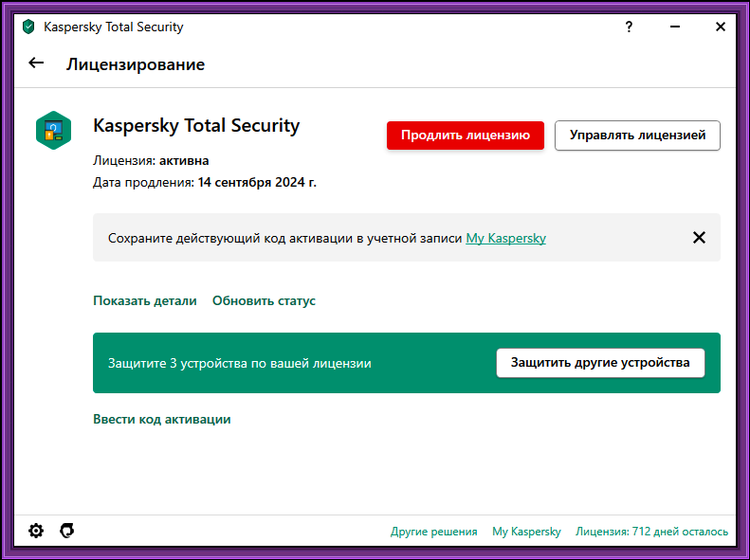Image resolution: width=750 pixels, height=560 pixels.
Task: Dismiss the My Kaspersky notice with X
Action: [699, 238]
